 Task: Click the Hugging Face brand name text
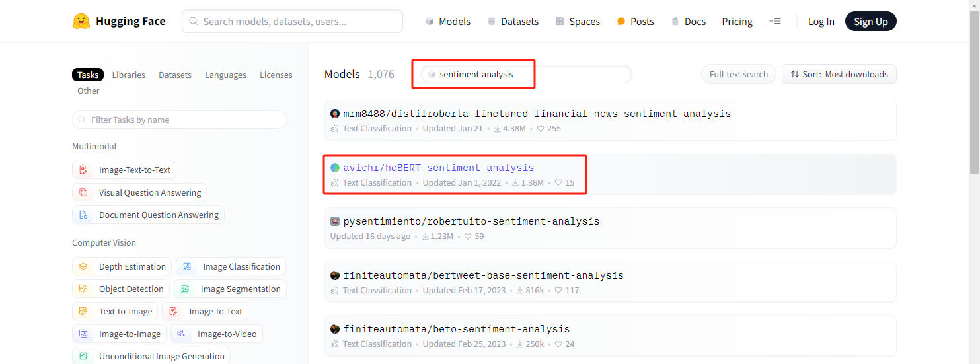tap(131, 21)
